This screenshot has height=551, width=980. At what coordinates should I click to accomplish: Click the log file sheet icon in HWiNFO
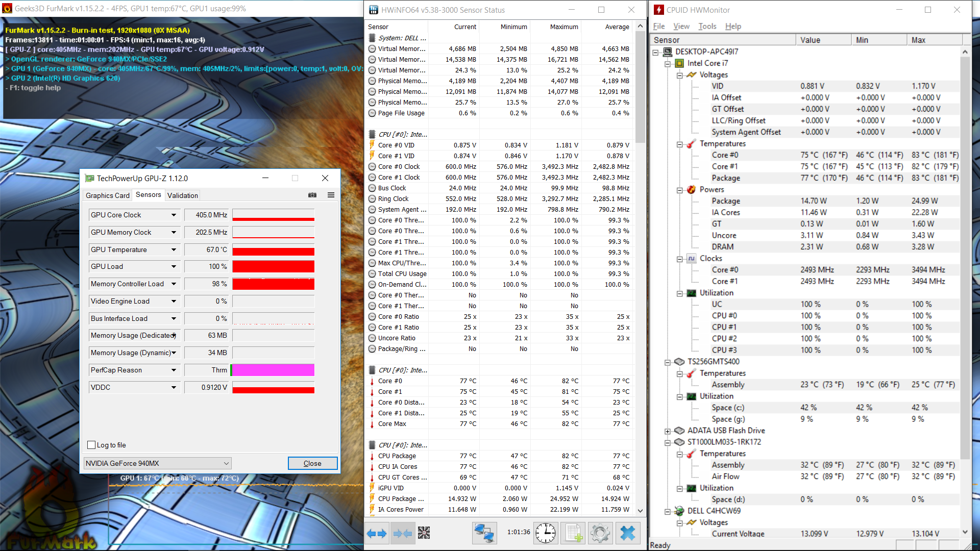click(x=573, y=533)
